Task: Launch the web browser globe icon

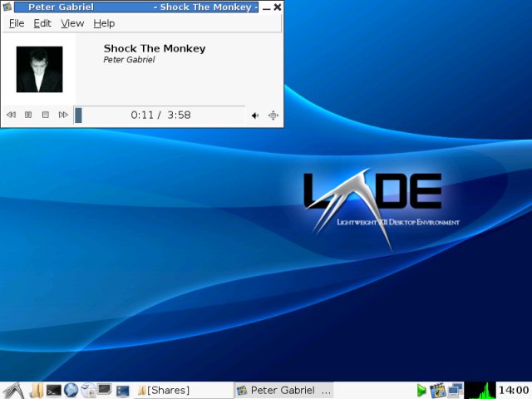Action: [x=71, y=391]
